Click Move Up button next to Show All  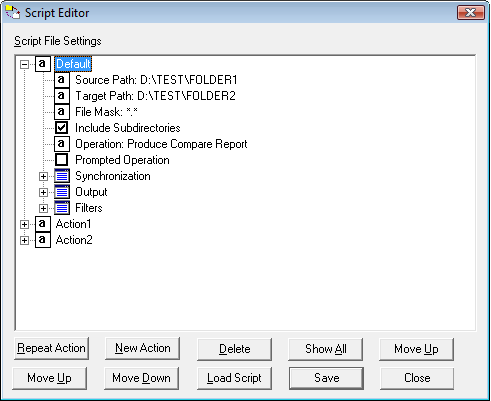tap(416, 349)
